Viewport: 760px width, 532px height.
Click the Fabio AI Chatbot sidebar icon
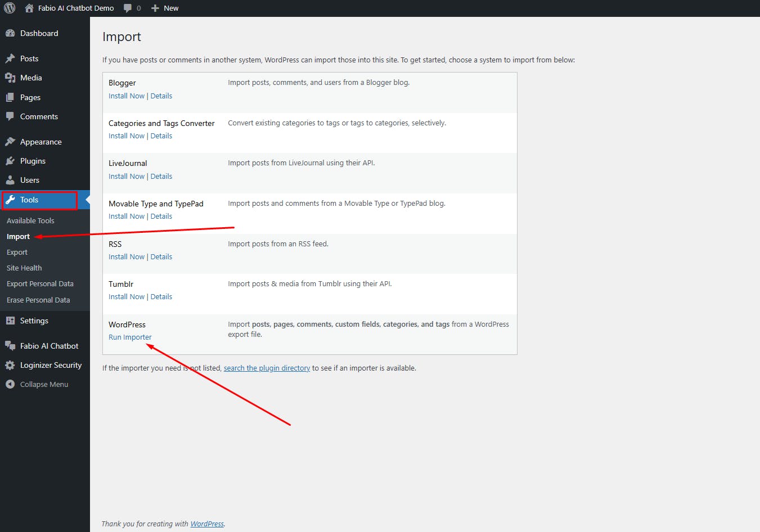[x=10, y=346]
